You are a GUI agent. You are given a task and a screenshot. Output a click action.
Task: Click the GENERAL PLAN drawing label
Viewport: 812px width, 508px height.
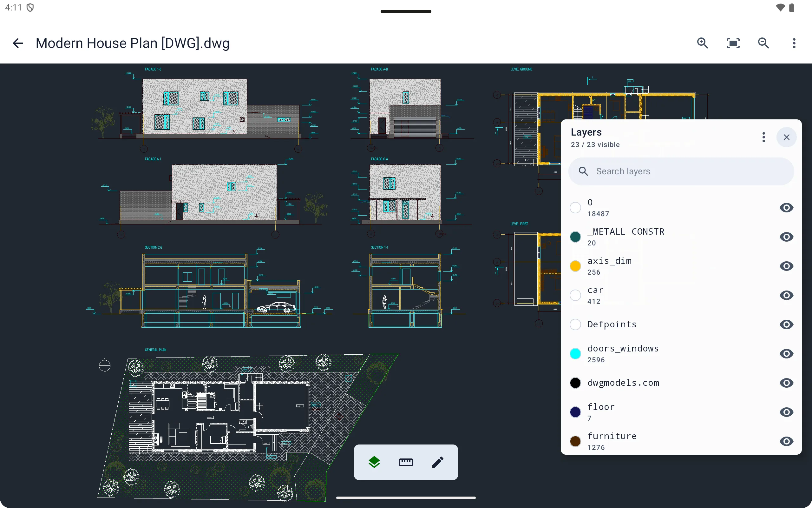click(155, 350)
